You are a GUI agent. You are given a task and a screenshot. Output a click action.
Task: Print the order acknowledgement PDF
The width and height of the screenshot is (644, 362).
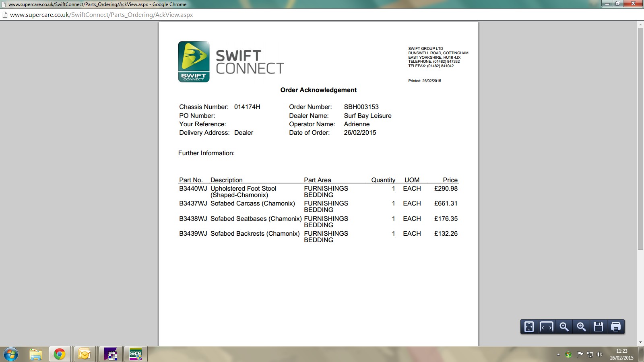(616, 327)
